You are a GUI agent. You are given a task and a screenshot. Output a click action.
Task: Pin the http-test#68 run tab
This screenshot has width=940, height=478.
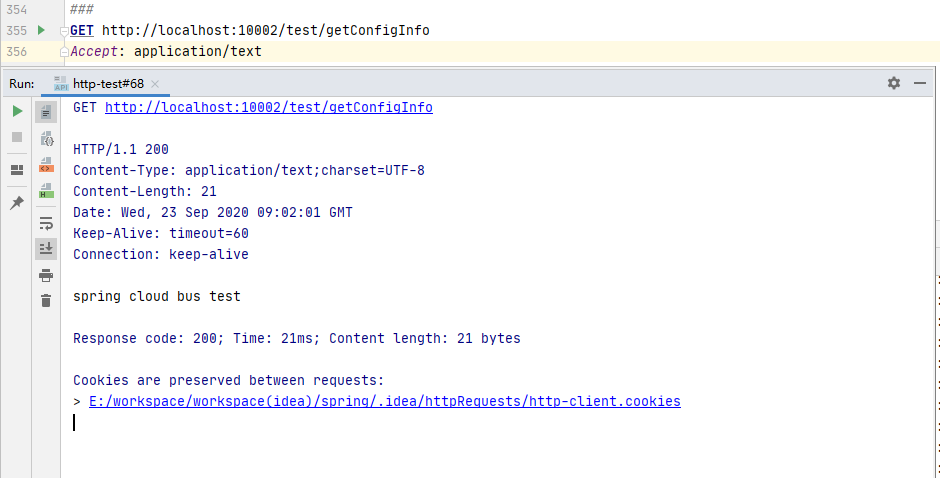pyautogui.click(x=17, y=203)
